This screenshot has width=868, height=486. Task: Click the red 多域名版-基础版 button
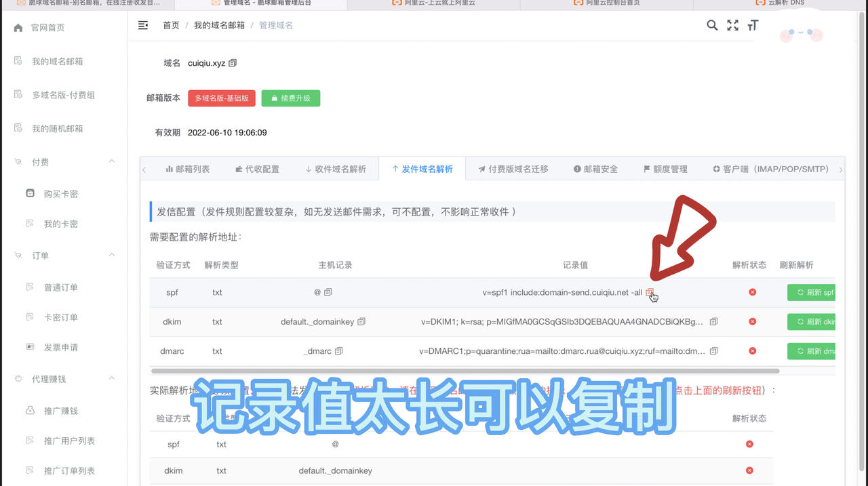pyautogui.click(x=222, y=98)
